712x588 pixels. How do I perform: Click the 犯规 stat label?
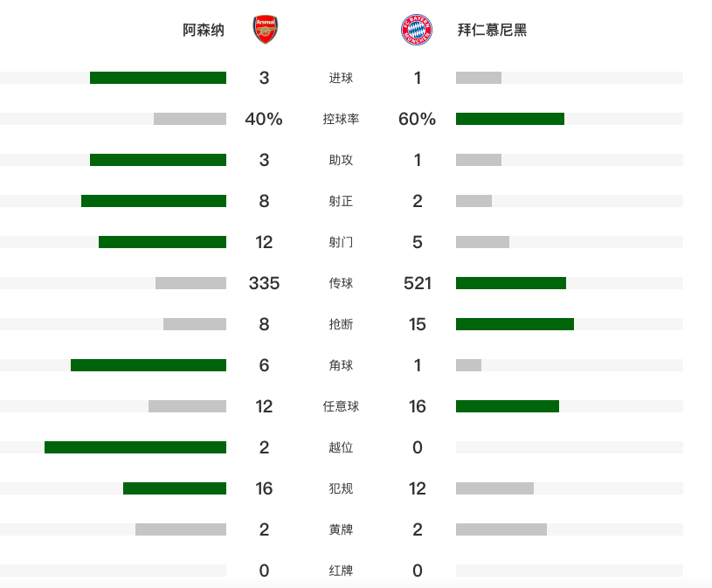pyautogui.click(x=341, y=488)
